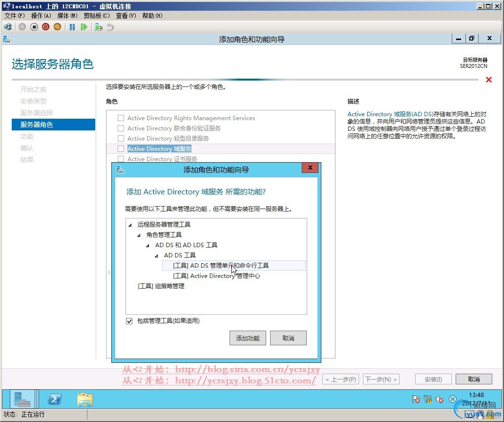The height and width of the screenshot is (422, 504).
Task: Click the green Reset icon
Action: (x=84, y=27)
